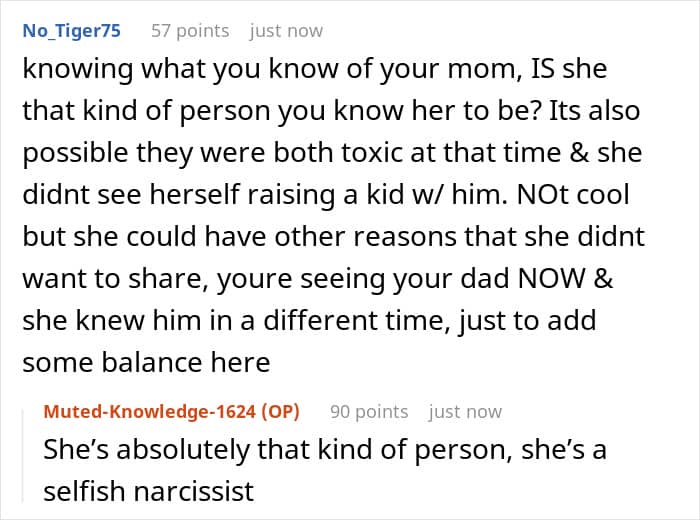Click the timestamp beside 90 points
This screenshot has height=520, width=700.
click(465, 411)
